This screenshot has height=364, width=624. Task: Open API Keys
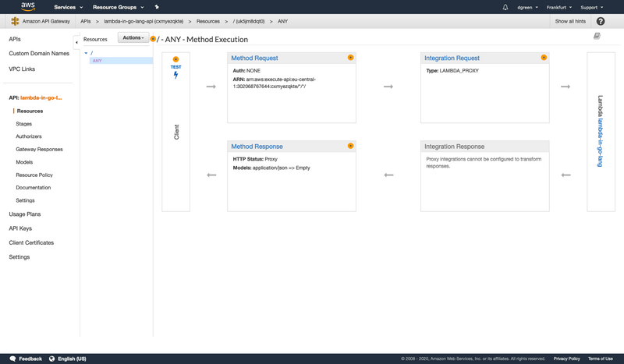point(20,228)
